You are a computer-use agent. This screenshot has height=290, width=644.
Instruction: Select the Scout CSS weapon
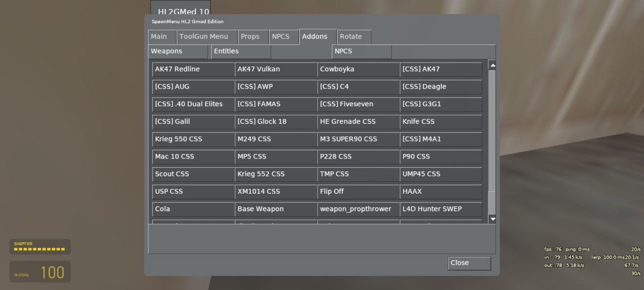(x=193, y=174)
